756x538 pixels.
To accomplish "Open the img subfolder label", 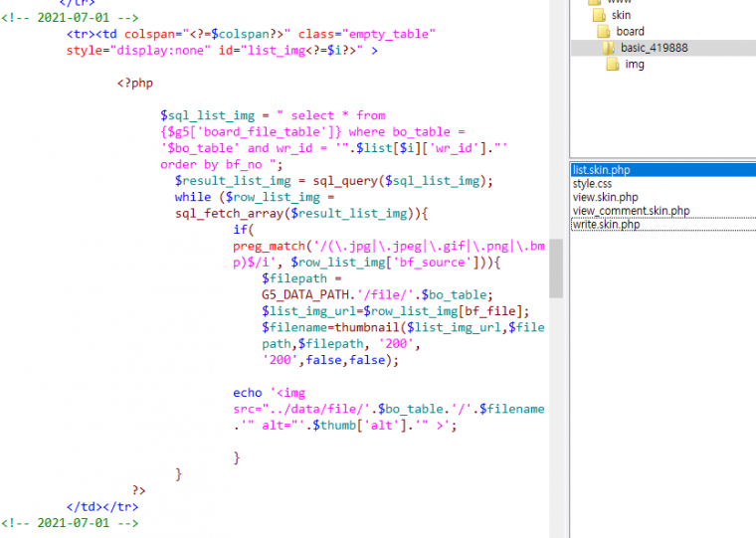I will (634, 65).
